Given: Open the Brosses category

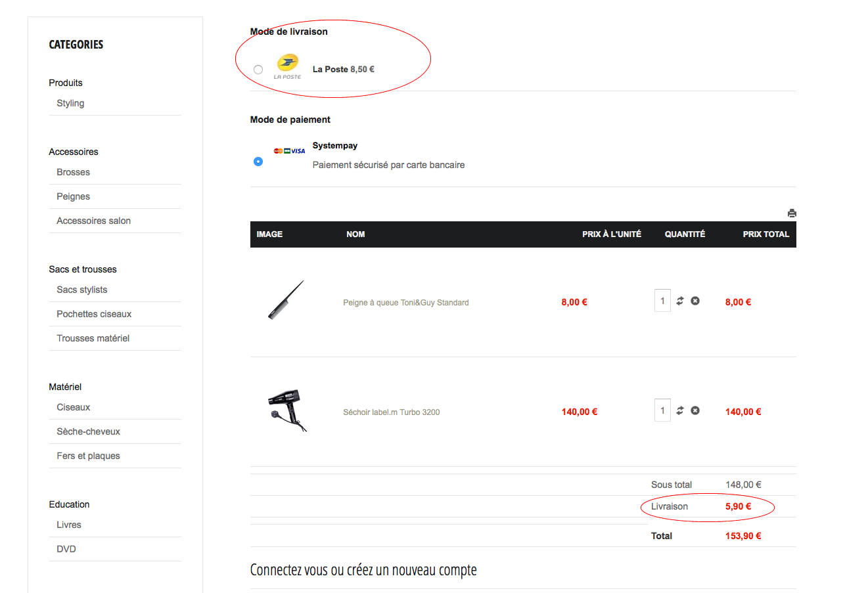Looking at the screenshot, I should [73, 172].
